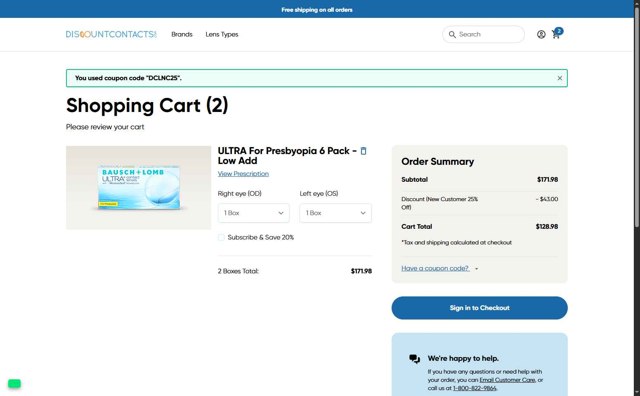Image resolution: width=640 pixels, height=396 pixels.
Task: Click 'Tax and shipping calculated at checkout' note
Action: click(456, 242)
